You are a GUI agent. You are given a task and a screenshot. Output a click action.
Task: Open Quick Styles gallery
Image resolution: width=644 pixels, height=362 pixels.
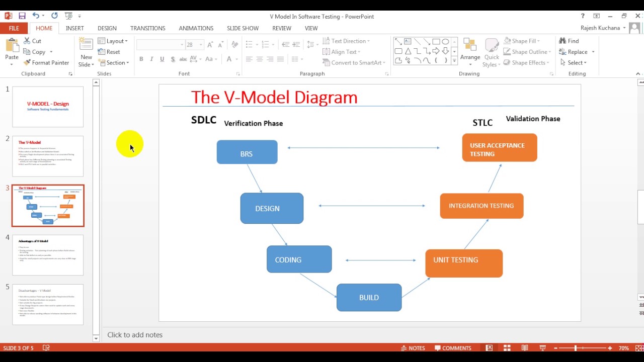point(491,52)
